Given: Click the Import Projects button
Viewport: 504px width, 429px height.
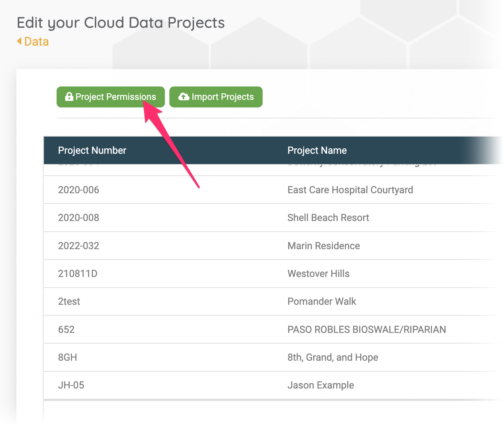Looking at the screenshot, I should coord(216,97).
